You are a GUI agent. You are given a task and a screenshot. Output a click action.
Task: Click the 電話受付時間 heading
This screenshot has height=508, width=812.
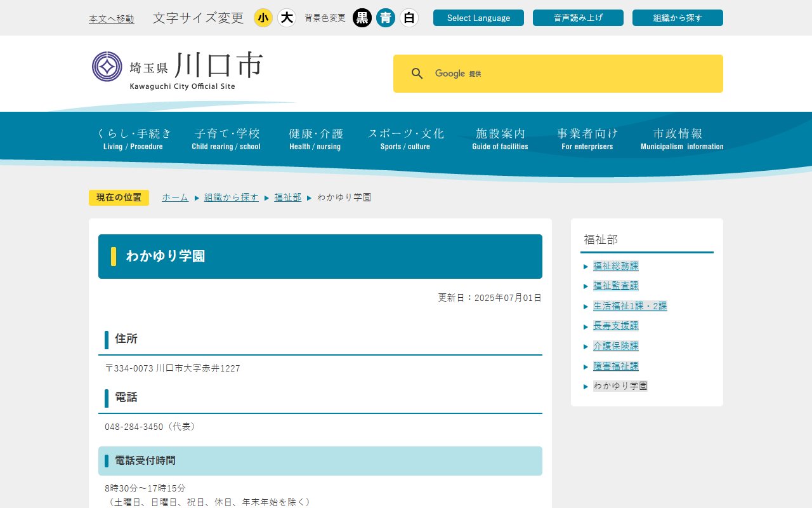145,461
